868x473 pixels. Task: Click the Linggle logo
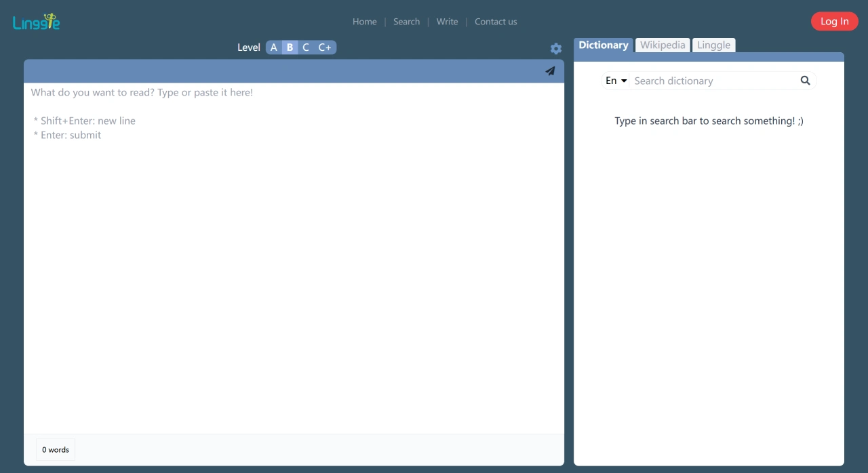point(37,22)
